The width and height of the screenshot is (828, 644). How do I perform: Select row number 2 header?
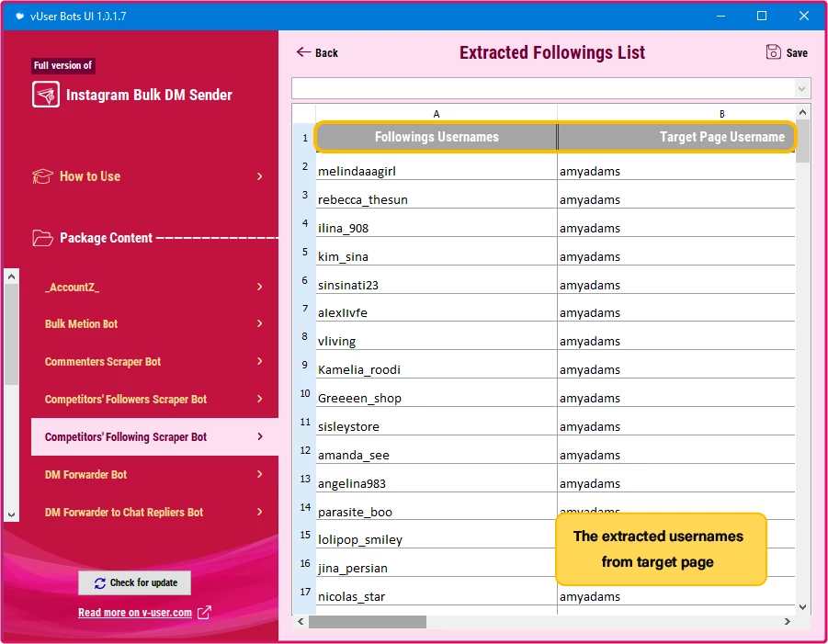pyautogui.click(x=305, y=167)
